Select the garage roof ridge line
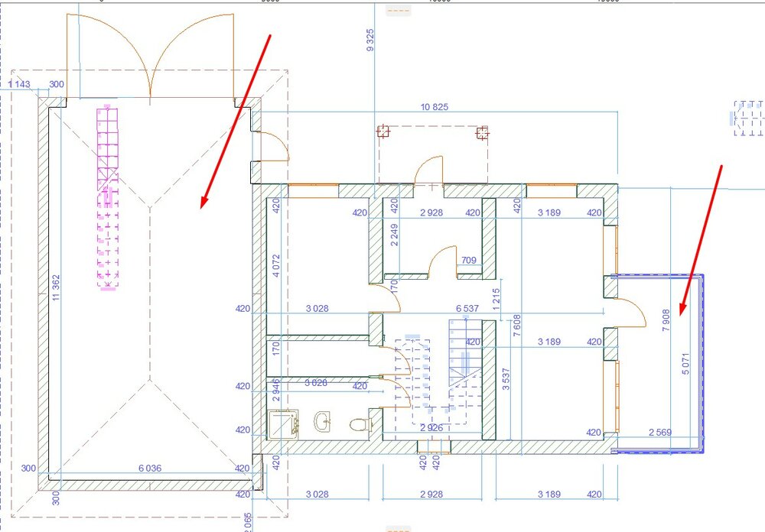The image size is (765, 532). pyautogui.click(x=150, y=293)
